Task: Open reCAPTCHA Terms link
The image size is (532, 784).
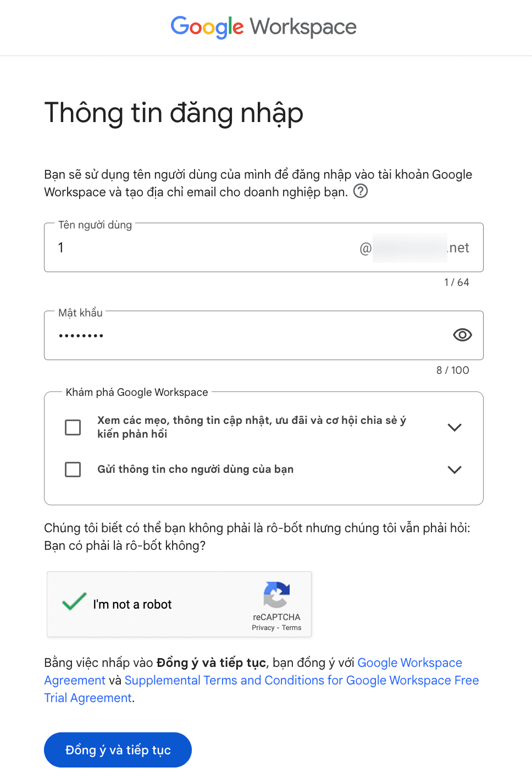Action: point(292,628)
